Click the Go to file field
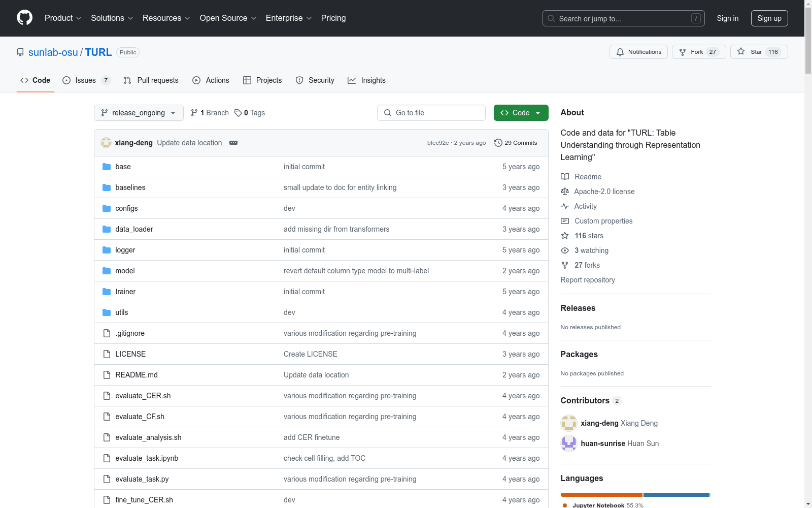The height and width of the screenshot is (508, 812). (431, 113)
